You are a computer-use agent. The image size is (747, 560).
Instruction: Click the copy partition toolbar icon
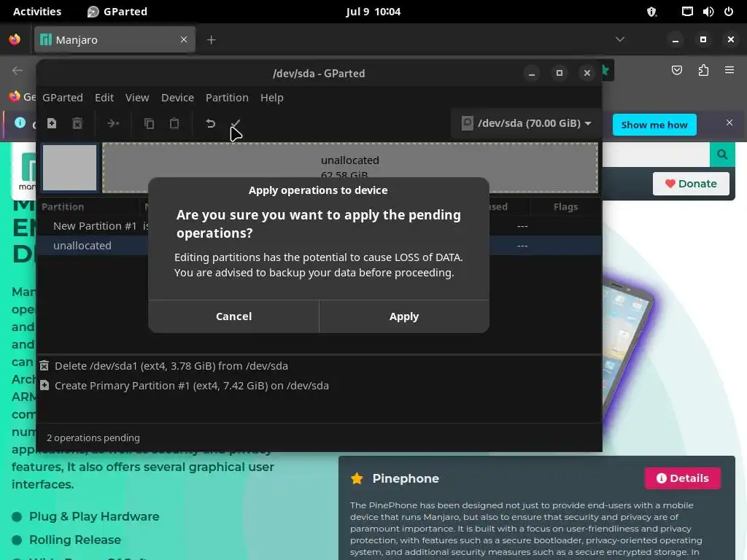coord(149,124)
